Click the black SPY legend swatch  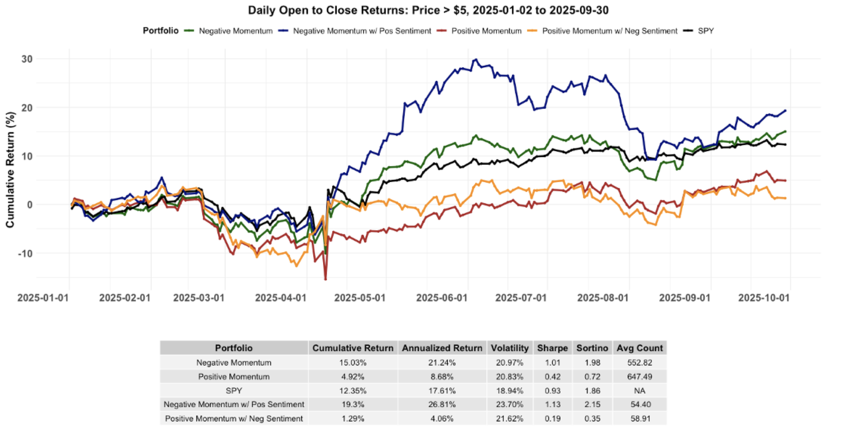(688, 31)
